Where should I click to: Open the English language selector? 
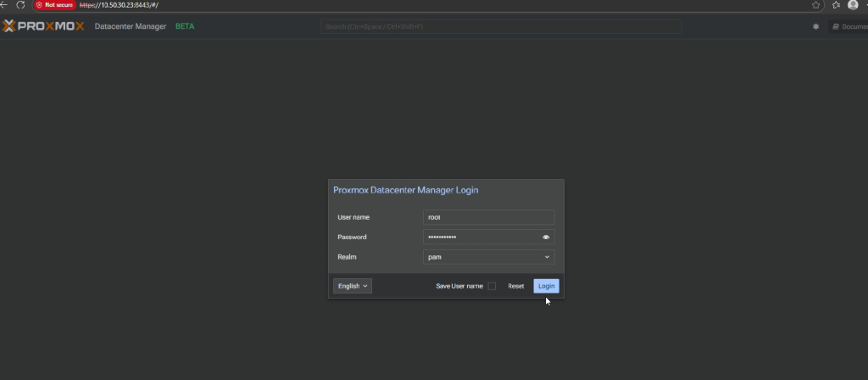353,286
